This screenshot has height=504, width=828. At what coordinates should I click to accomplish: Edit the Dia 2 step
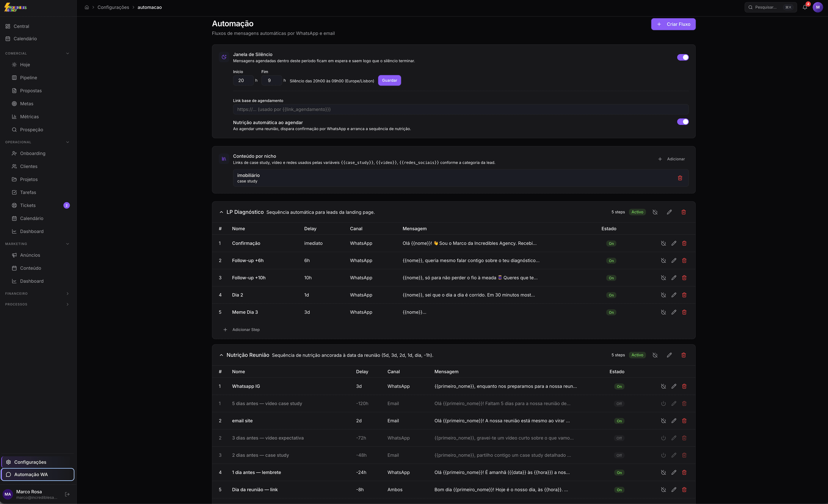pyautogui.click(x=674, y=295)
